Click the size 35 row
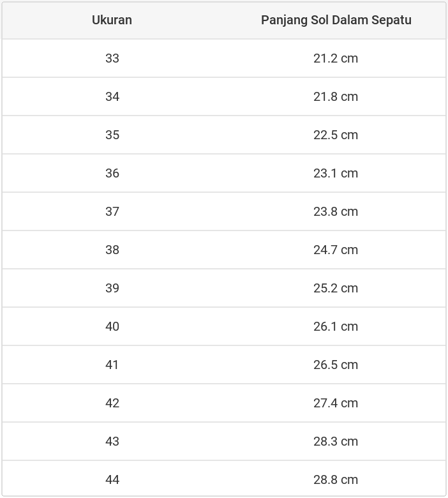Viewport: 448px width, 498px height. point(112,135)
